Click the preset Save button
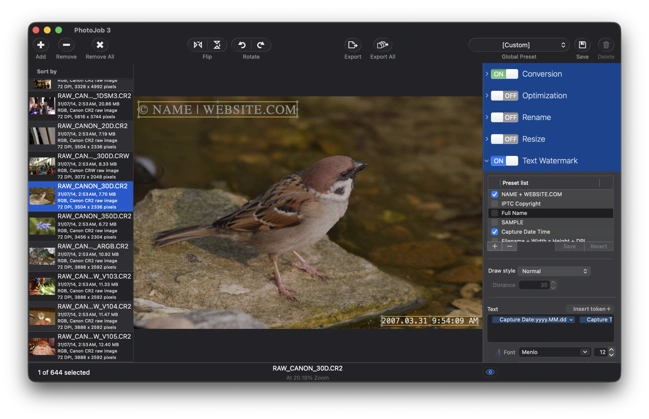The height and width of the screenshot is (419, 649). tap(569, 246)
